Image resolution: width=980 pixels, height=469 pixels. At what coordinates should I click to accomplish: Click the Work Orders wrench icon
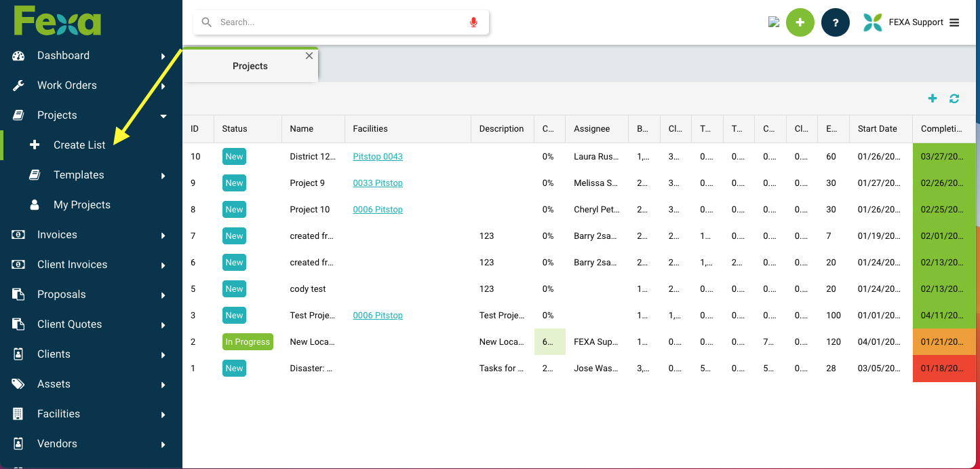pyautogui.click(x=18, y=86)
